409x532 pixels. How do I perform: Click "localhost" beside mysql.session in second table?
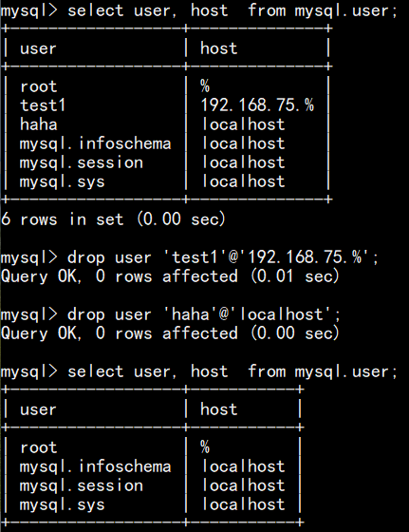click(x=243, y=485)
